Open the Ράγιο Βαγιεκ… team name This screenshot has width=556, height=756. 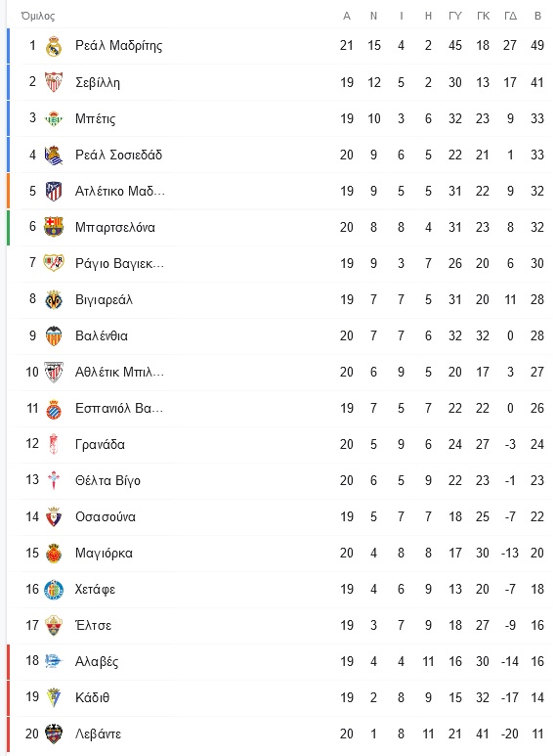pyautogui.click(x=119, y=264)
